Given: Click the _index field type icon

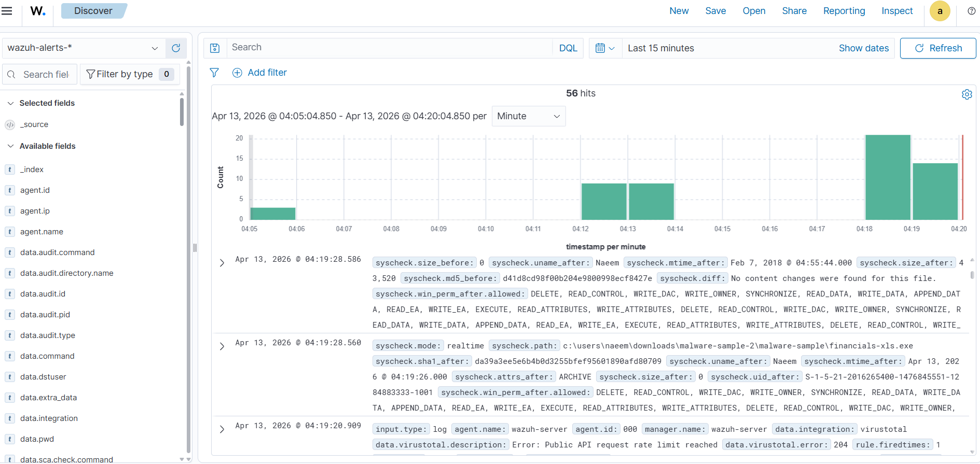Looking at the screenshot, I should [x=10, y=170].
